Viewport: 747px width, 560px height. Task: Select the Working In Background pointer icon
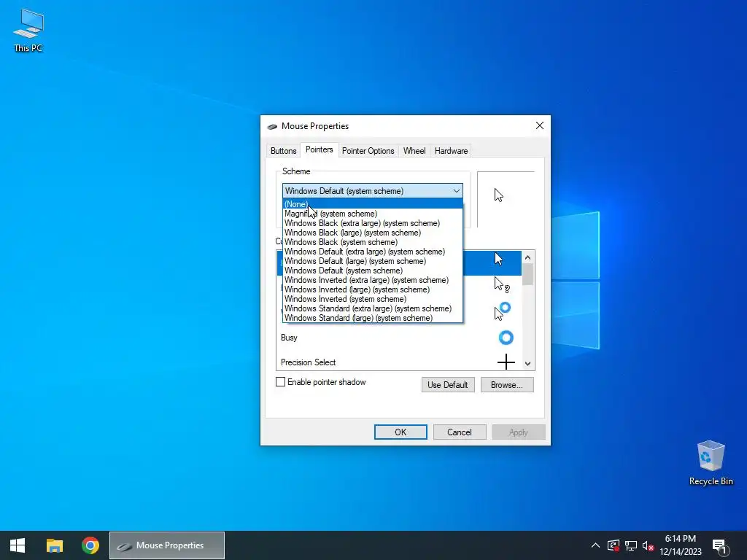click(x=502, y=311)
